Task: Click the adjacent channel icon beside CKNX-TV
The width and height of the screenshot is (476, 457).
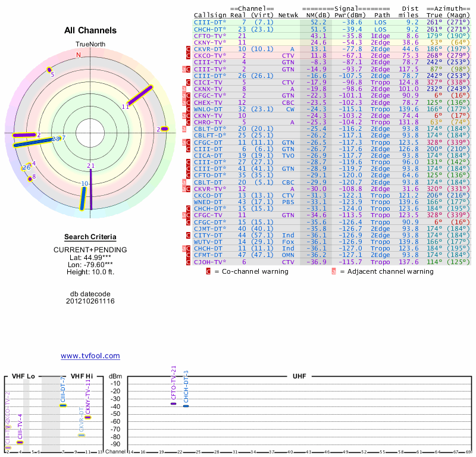Action: click(184, 89)
